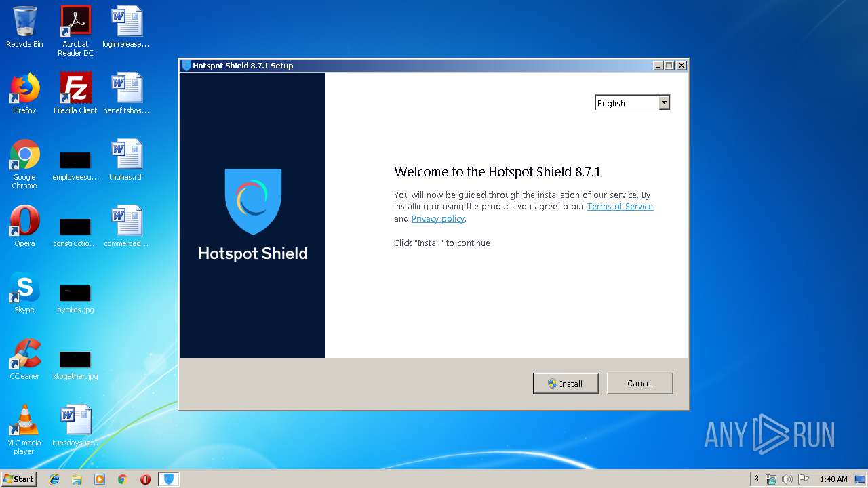This screenshot has height=488, width=868.
Task: Click the Install button
Action: click(566, 384)
